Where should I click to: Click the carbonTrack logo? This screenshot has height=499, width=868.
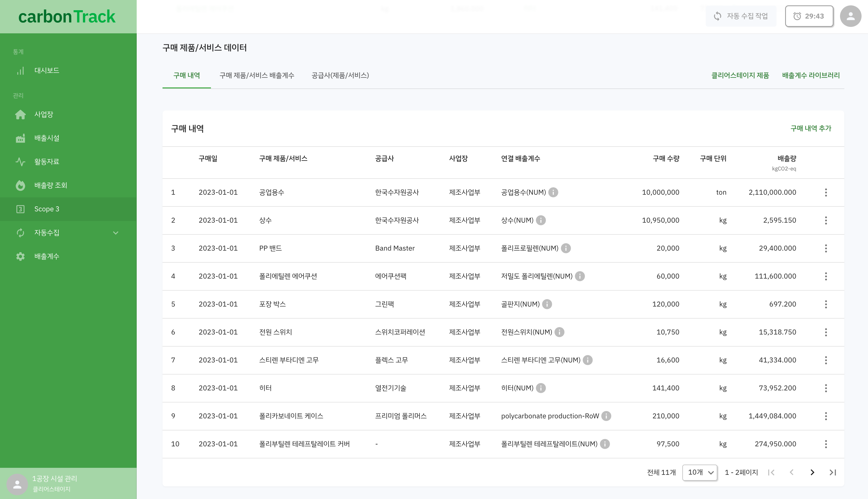pos(67,17)
